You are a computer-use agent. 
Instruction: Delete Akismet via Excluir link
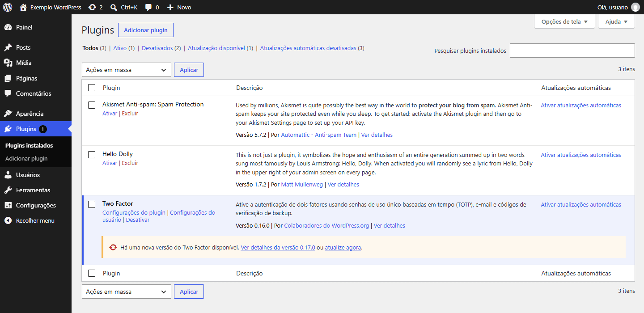click(x=130, y=113)
